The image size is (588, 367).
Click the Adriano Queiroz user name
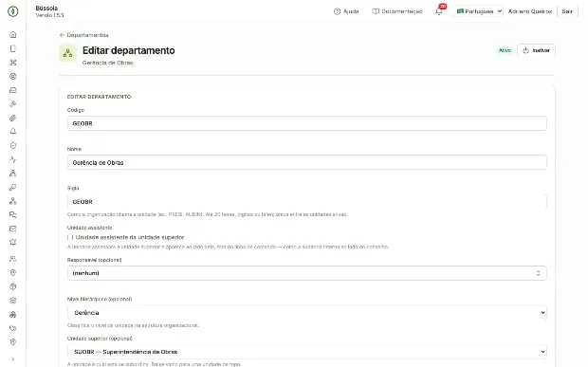pos(529,11)
